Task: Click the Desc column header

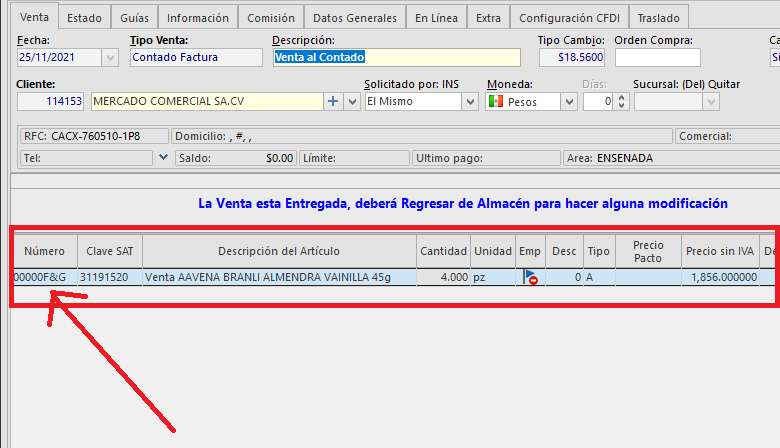Action: [x=564, y=251]
